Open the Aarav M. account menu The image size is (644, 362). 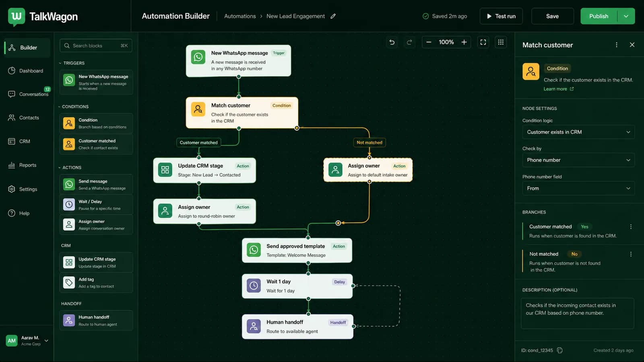27,341
